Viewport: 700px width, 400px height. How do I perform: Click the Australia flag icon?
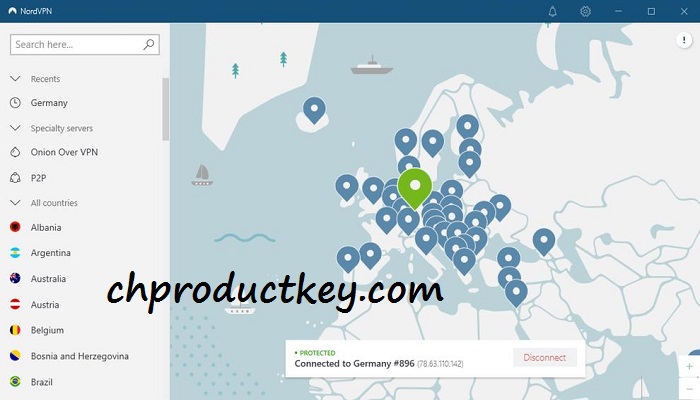tap(15, 279)
